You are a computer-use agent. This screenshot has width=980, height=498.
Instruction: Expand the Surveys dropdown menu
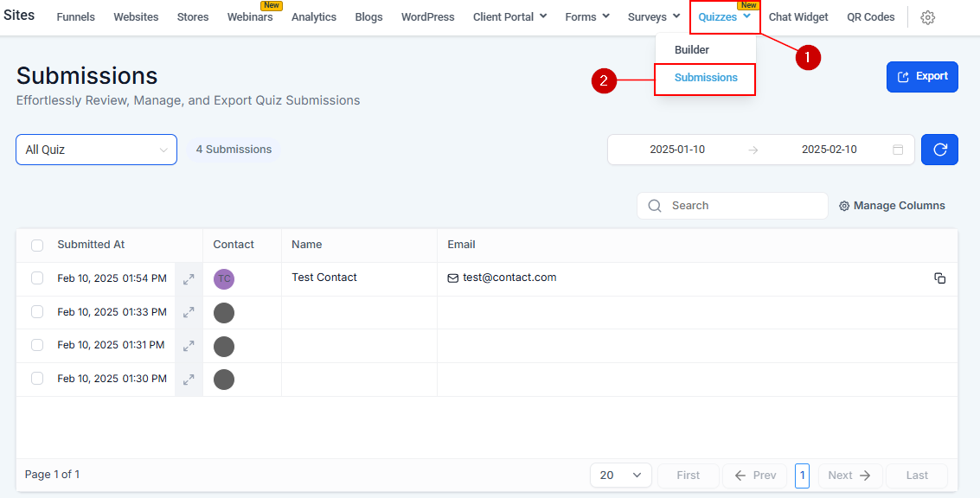(x=654, y=17)
